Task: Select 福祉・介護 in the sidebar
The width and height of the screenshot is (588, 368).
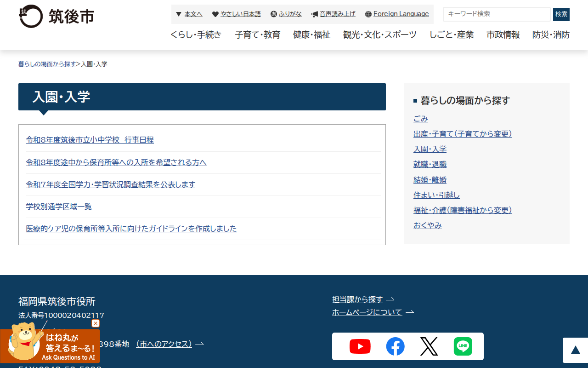Action: click(x=463, y=210)
